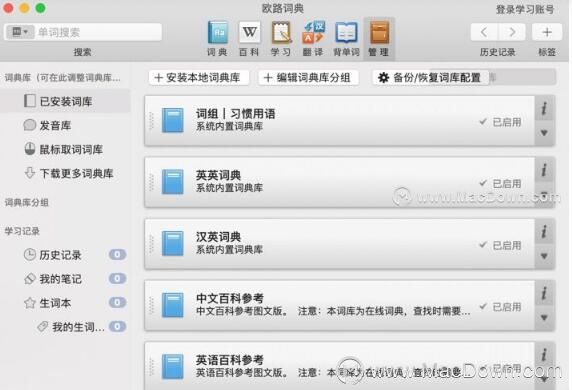Show info for 英英词典 dictionary

coord(544,170)
